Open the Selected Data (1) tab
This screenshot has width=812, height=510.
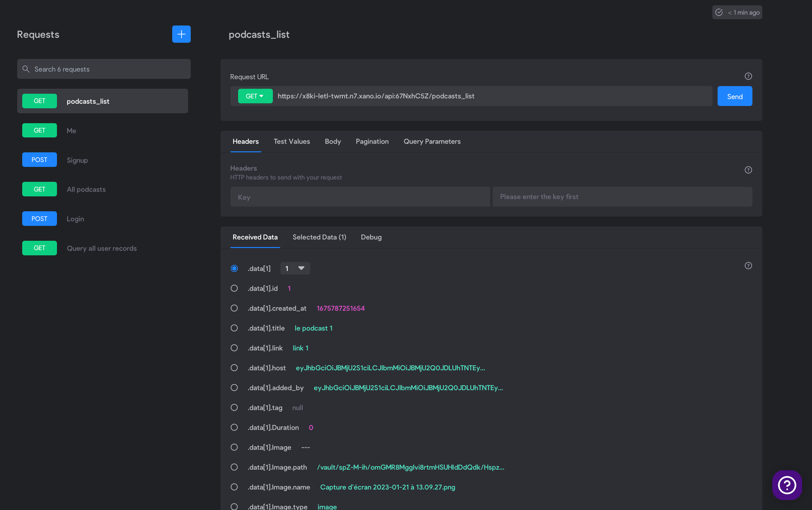pyautogui.click(x=319, y=237)
